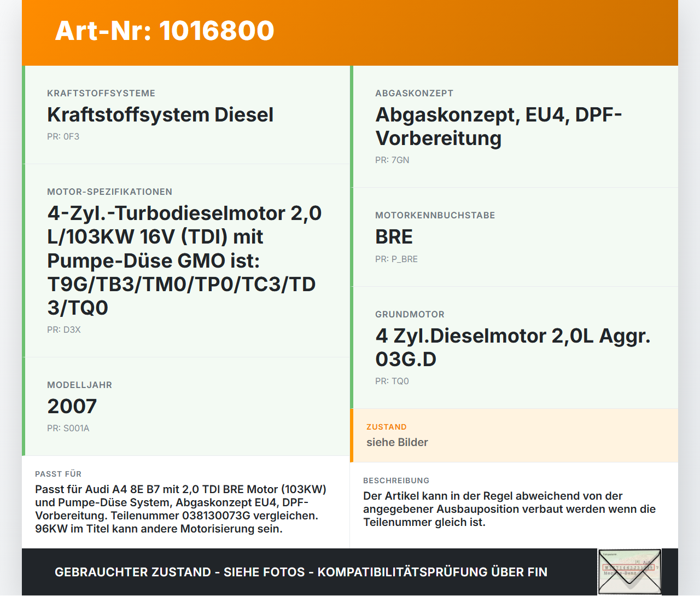Click the 'MODELLJAHR' label
This screenshot has width=700, height=596.
click(x=79, y=385)
